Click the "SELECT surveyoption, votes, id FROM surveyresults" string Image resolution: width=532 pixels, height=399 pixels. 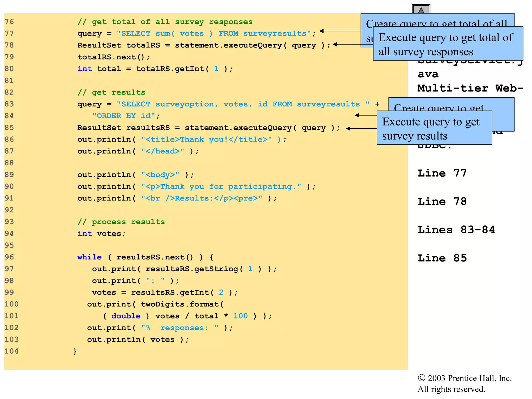243,104
